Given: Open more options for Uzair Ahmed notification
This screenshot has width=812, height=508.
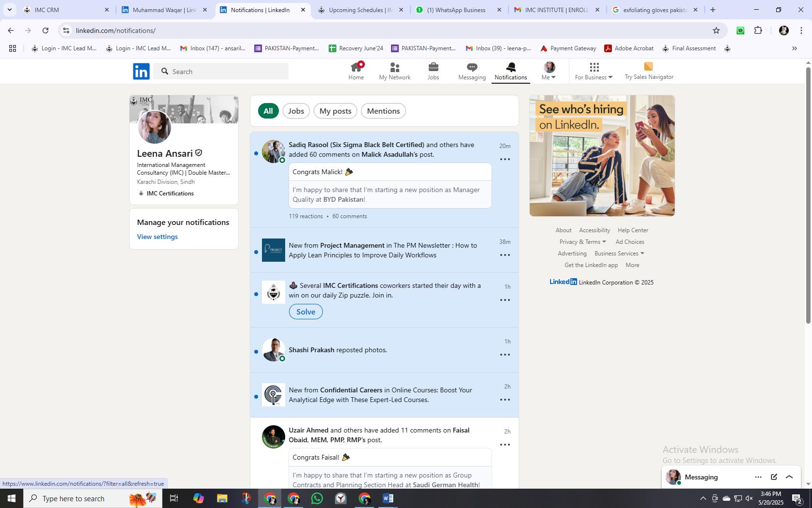Looking at the screenshot, I should [x=505, y=445].
